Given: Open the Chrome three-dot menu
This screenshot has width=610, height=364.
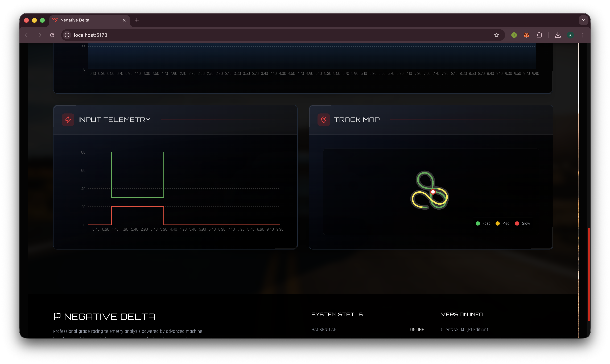Looking at the screenshot, I should pyautogui.click(x=583, y=35).
